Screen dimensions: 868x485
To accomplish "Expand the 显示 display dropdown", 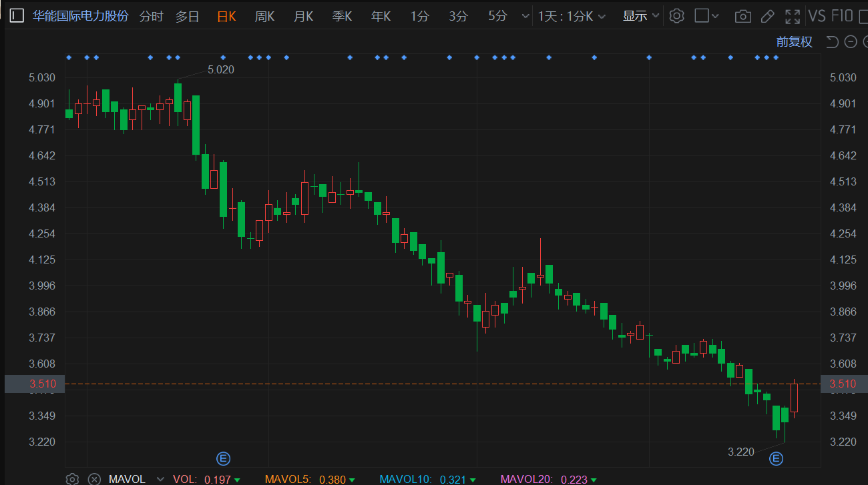I will click(641, 16).
